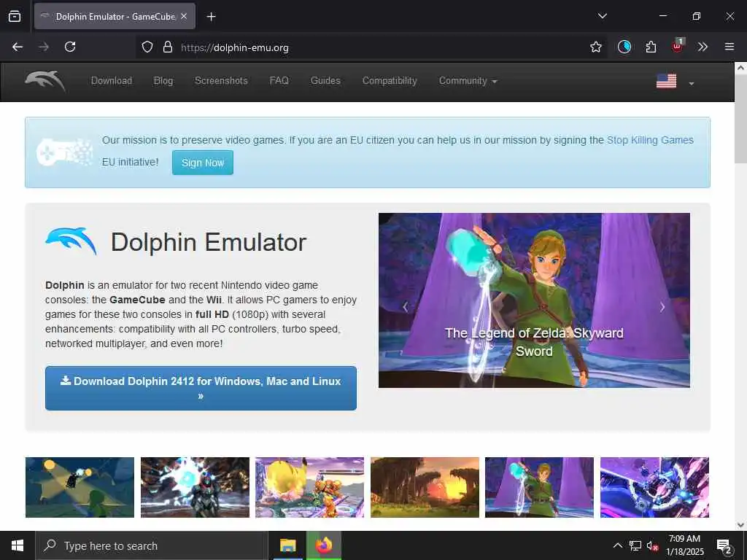Show hidden tray icons chevron
This screenshot has width=747, height=560.
click(617, 545)
